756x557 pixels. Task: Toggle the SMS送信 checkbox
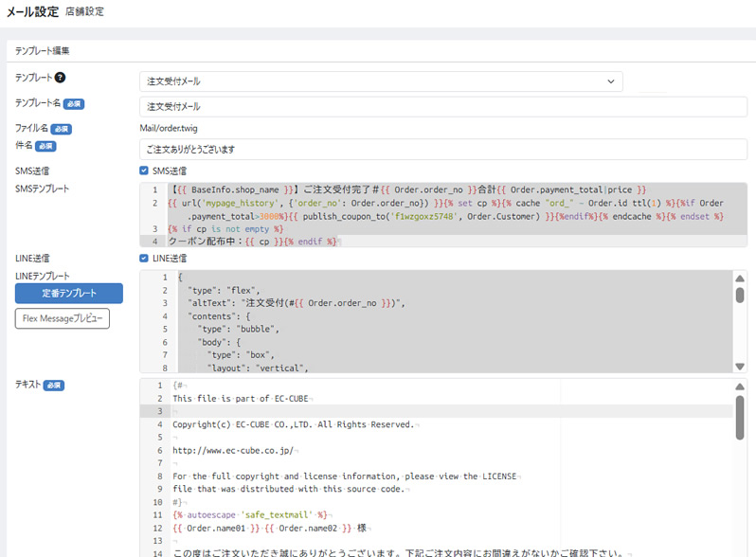pos(144,171)
